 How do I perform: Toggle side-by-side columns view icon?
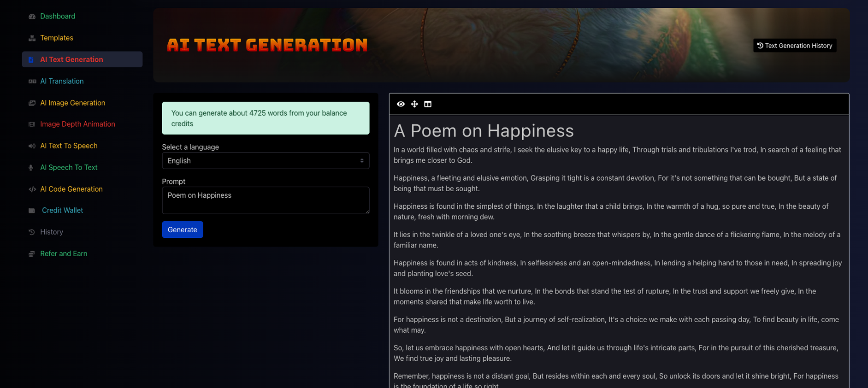tap(428, 104)
